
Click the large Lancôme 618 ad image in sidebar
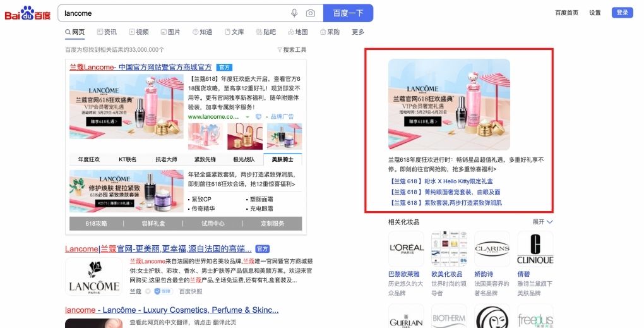[449, 104]
